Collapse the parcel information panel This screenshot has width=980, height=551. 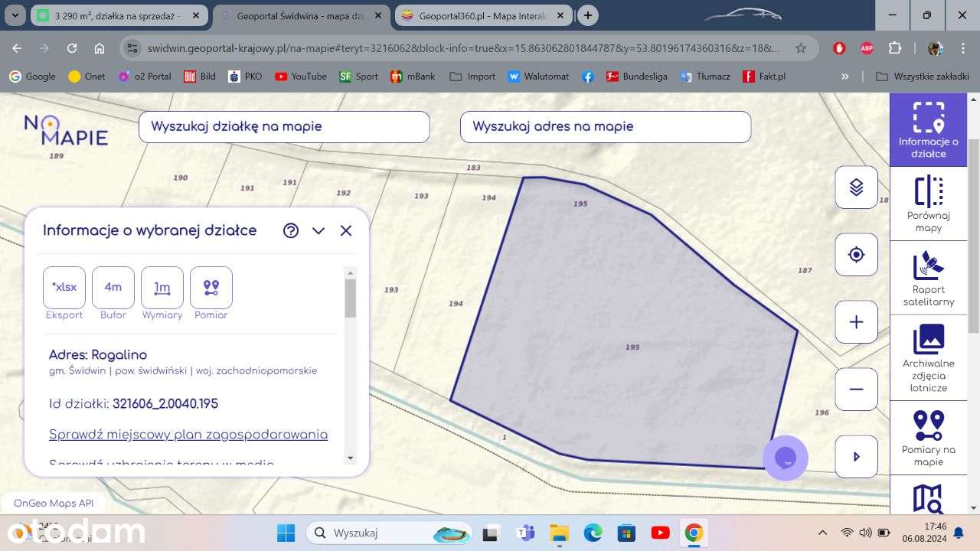(318, 230)
